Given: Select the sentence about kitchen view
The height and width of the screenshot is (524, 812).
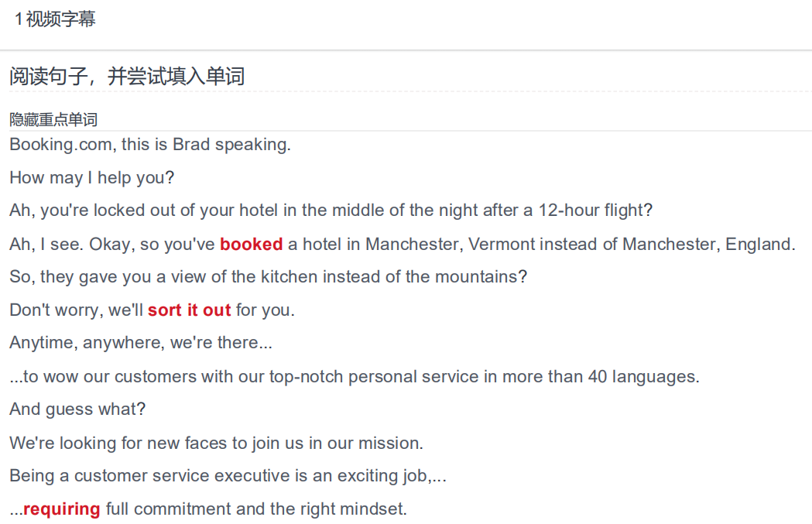Looking at the screenshot, I should point(269,277).
